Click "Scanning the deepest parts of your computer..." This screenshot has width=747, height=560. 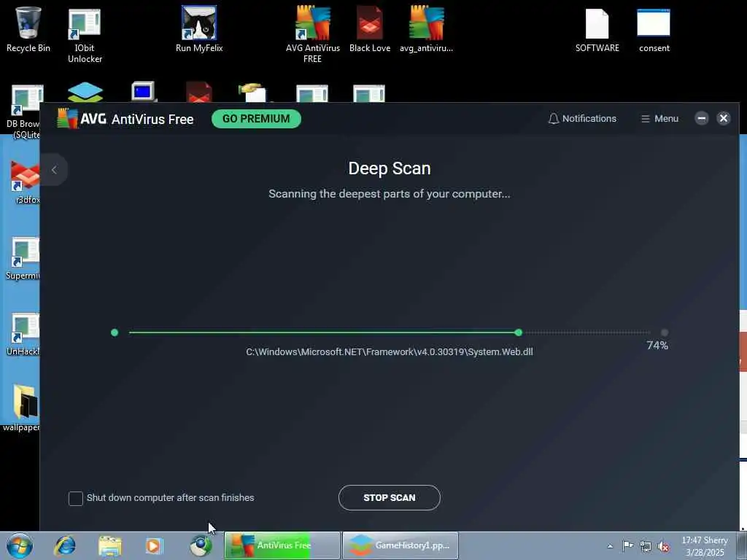point(390,194)
